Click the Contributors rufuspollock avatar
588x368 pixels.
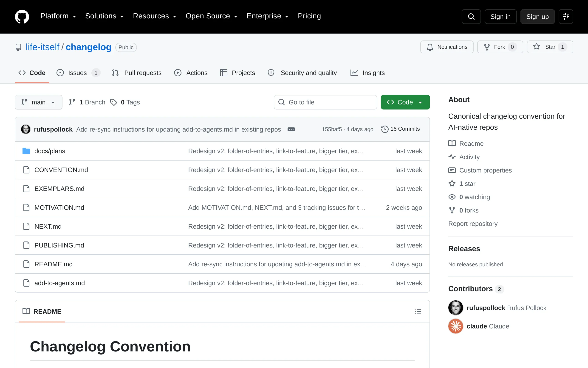455,308
